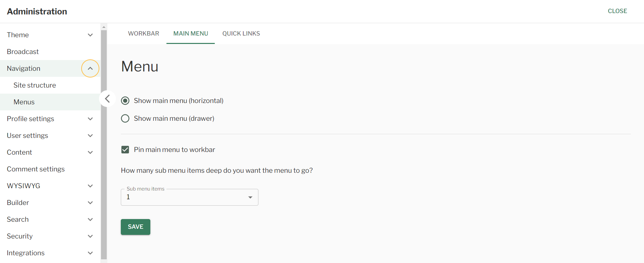Expand the WYSIWYG section chevron

[x=90, y=186]
